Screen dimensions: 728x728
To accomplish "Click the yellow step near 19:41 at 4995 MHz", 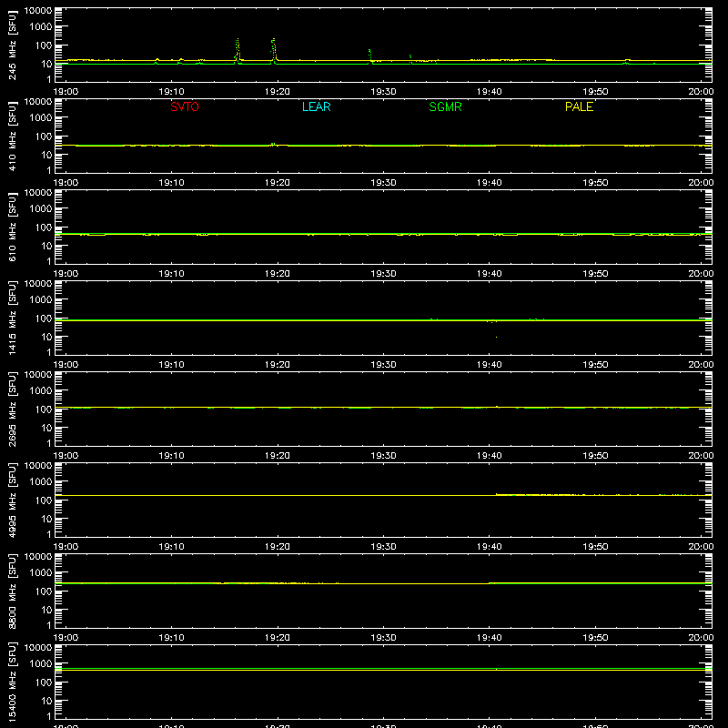I will (x=497, y=494).
